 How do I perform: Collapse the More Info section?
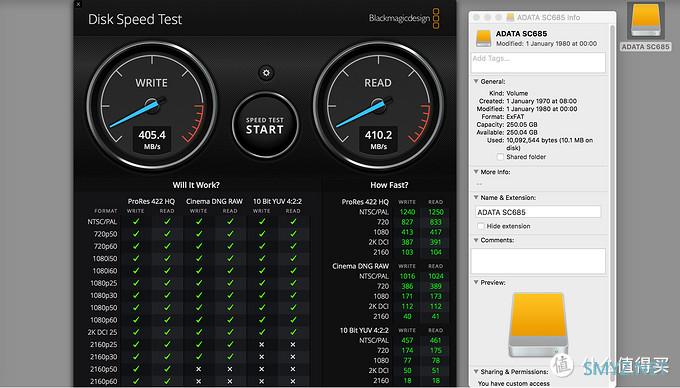tap(476, 172)
